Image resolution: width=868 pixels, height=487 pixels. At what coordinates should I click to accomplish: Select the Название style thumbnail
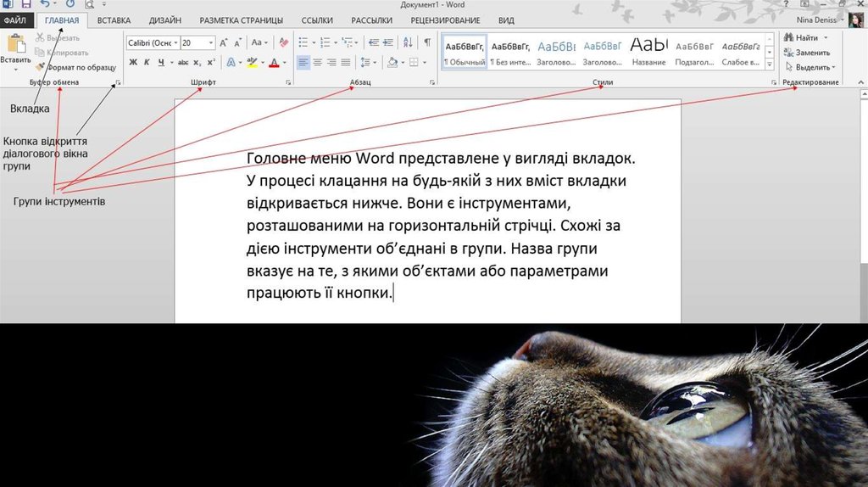[x=648, y=51]
